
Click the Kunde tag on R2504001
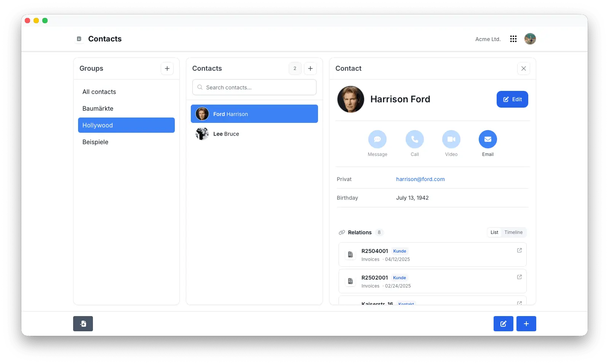tap(400, 251)
